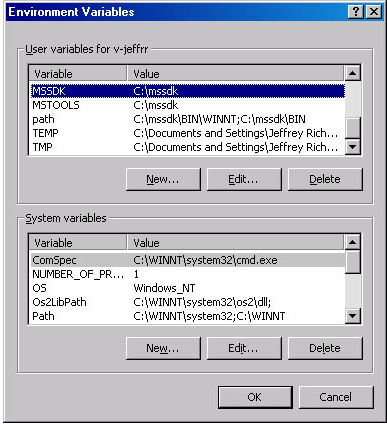Cancel the Environment Variables dialog
Screen dimensions: 387x424
point(336,397)
